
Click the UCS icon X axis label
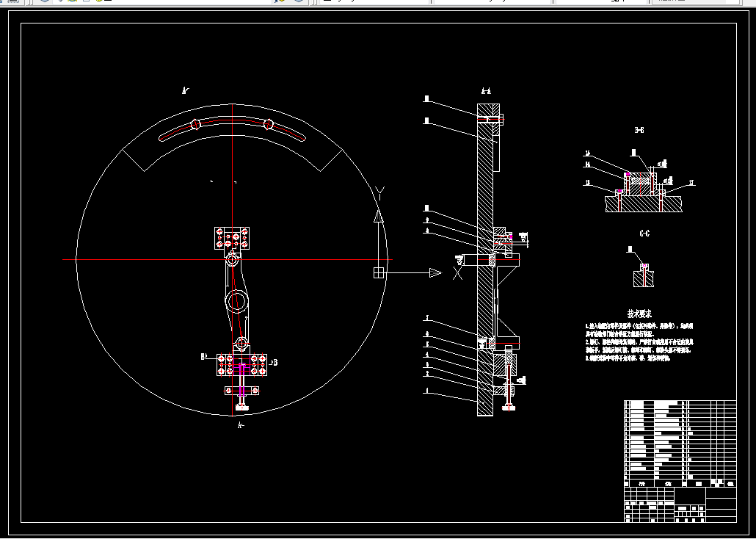(457, 274)
